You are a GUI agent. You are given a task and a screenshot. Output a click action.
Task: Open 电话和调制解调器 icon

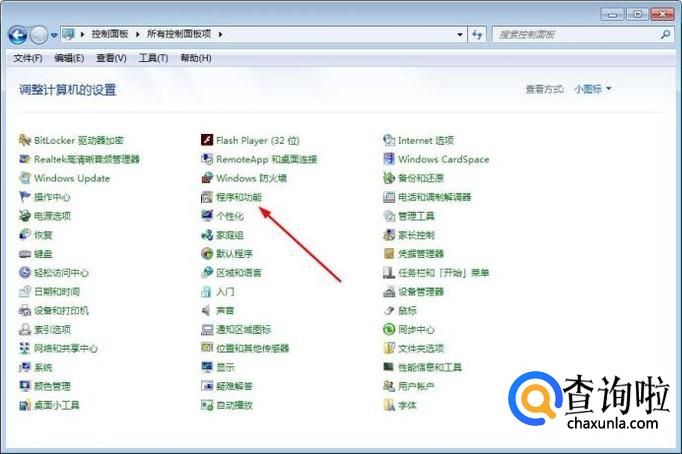388,197
